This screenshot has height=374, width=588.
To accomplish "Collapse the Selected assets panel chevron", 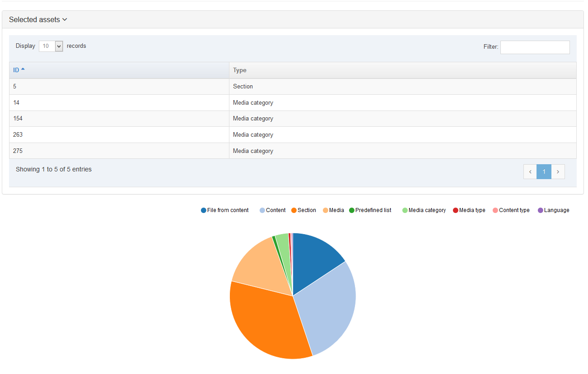I will point(65,19).
